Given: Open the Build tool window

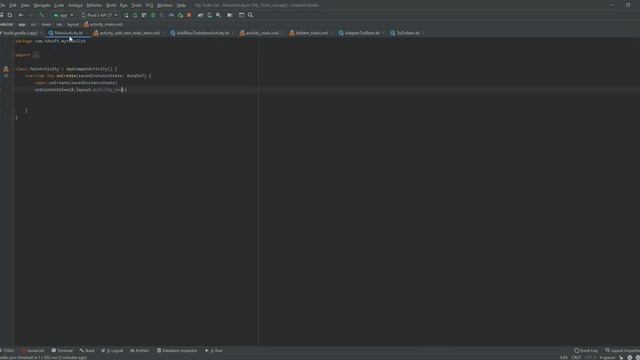Looking at the screenshot, I should point(87,351).
